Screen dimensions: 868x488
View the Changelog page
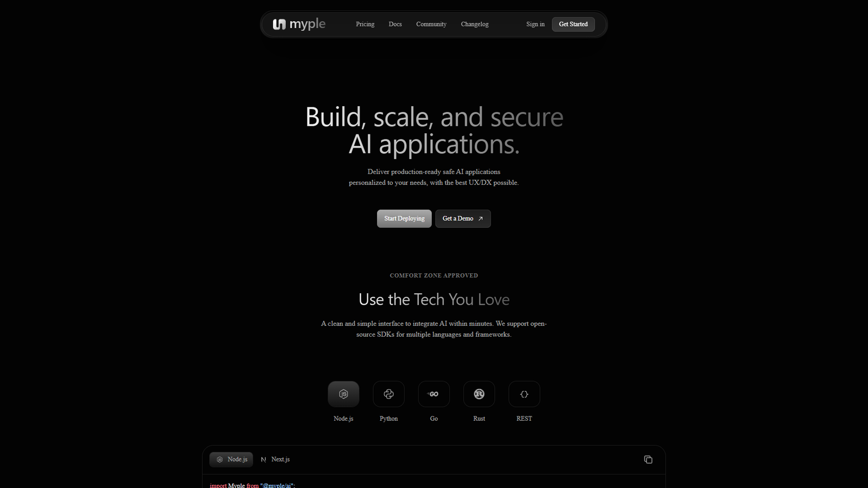pos(475,24)
